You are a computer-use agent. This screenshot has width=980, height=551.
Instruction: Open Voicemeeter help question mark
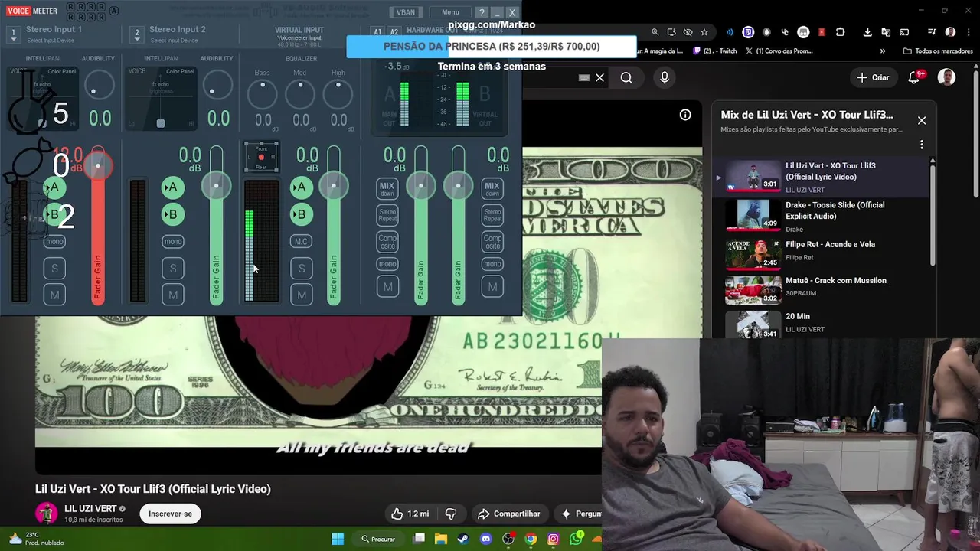point(481,12)
